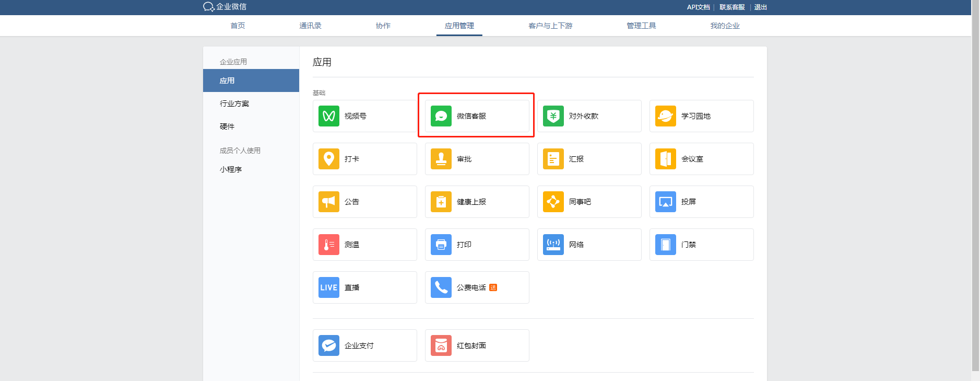Image resolution: width=980 pixels, height=381 pixels.
Task: Click the 企业支付 label text
Action: (x=359, y=345)
